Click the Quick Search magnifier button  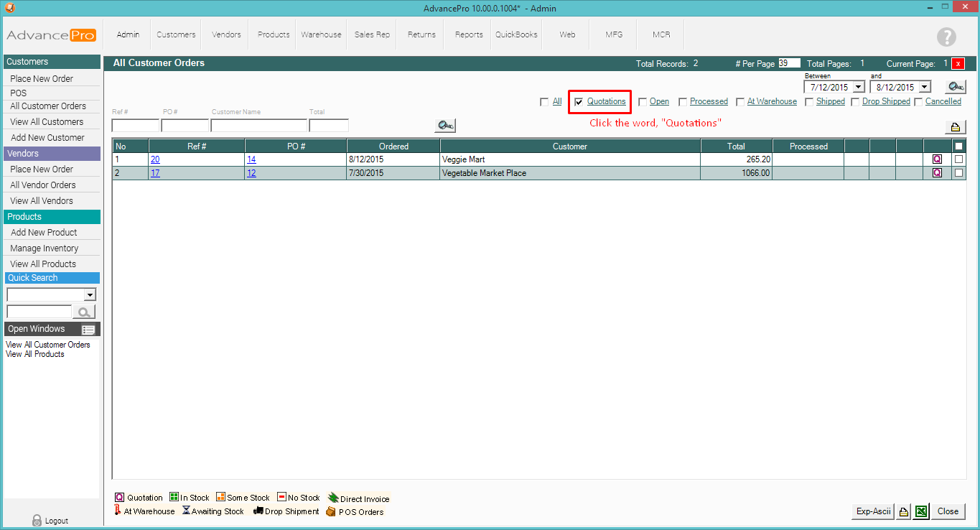[x=84, y=312]
